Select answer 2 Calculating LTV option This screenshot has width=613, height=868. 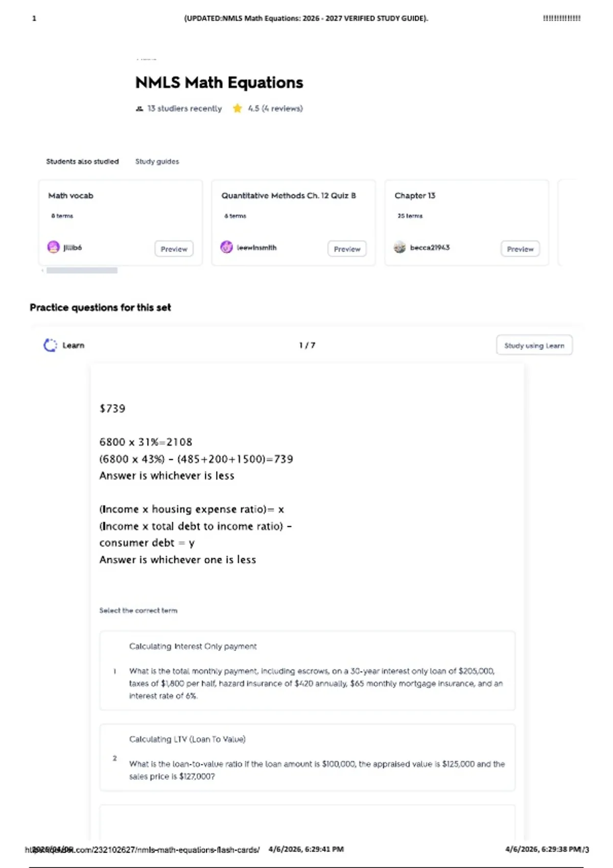308,758
